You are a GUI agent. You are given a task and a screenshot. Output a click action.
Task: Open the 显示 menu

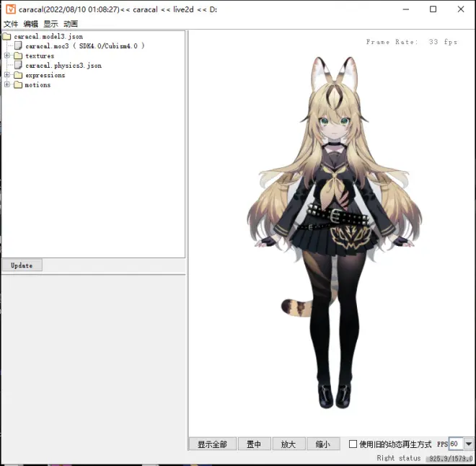(x=50, y=24)
